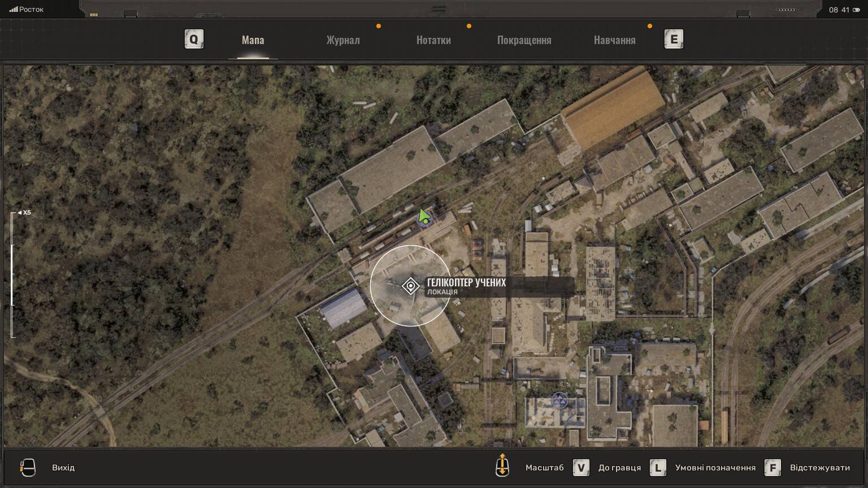Viewport: 868px width, 488px height.
Task: Click the Вихід exit label
Action: (x=63, y=468)
